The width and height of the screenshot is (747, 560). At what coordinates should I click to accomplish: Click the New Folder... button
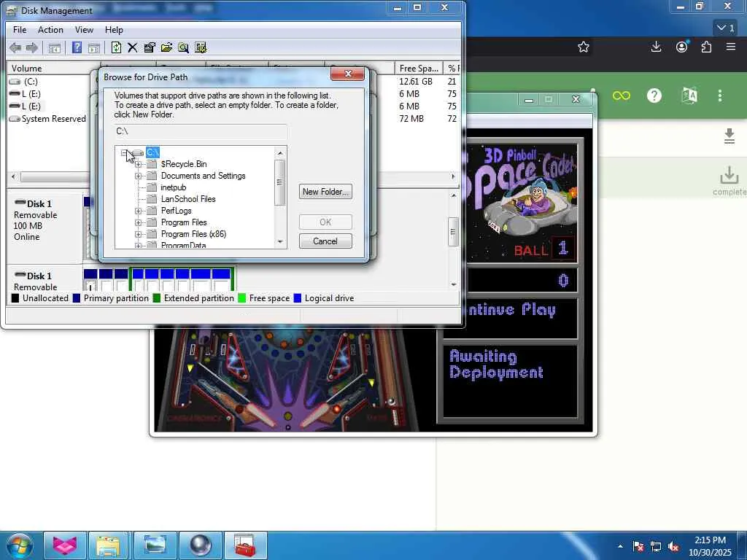pos(326,192)
